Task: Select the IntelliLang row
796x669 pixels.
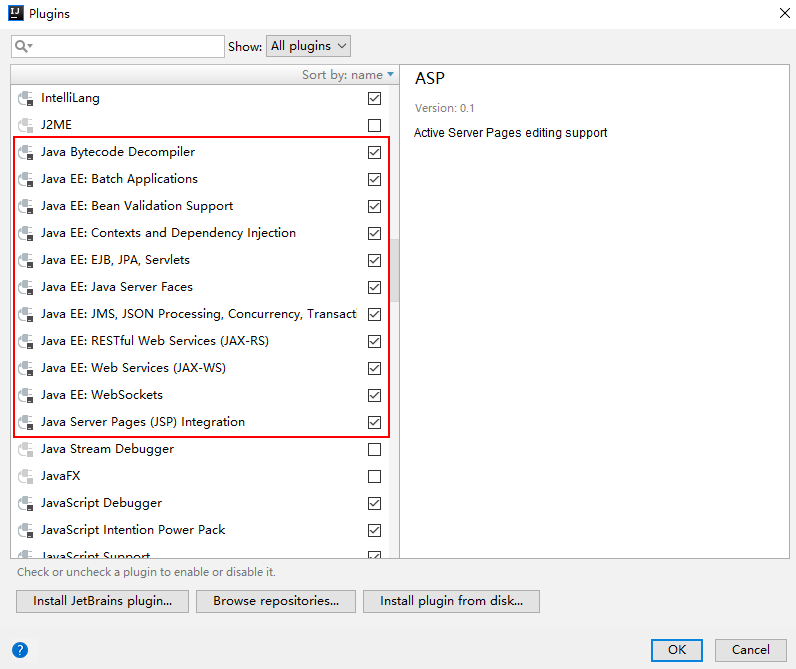Action: coord(201,98)
